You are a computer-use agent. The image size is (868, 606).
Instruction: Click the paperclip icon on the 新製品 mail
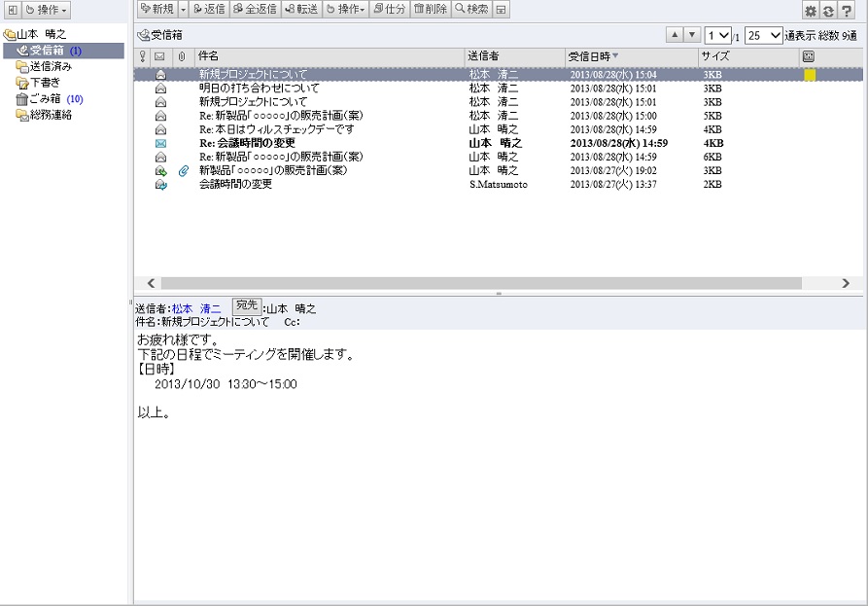click(181, 170)
